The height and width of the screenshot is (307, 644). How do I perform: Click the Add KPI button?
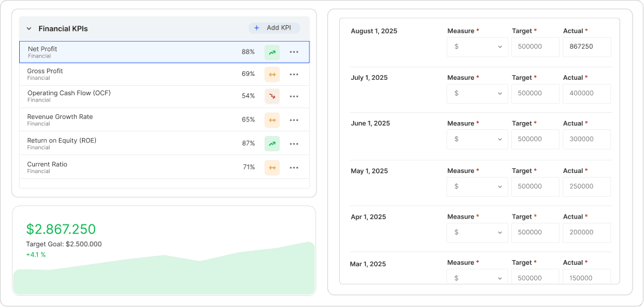click(274, 28)
